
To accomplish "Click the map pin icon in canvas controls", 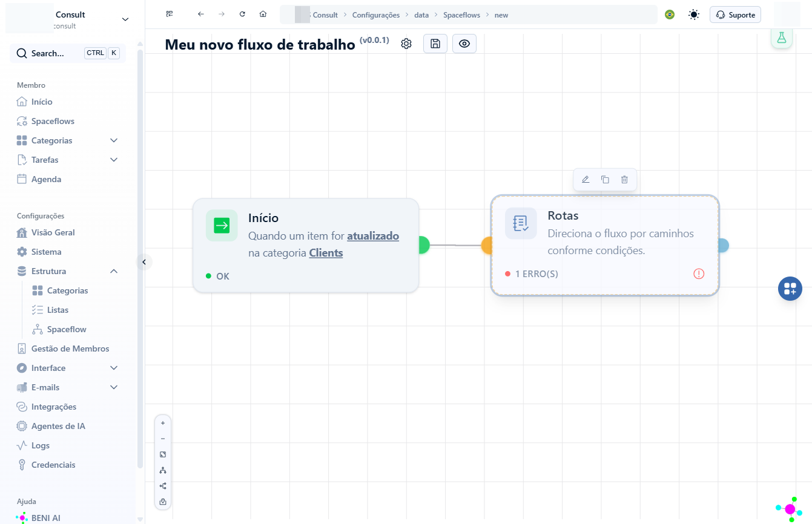I will coord(163,502).
